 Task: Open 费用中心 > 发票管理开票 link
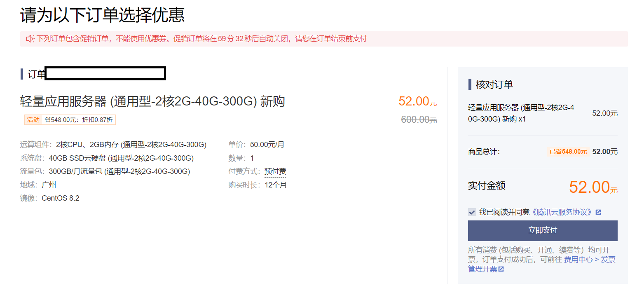(589, 260)
